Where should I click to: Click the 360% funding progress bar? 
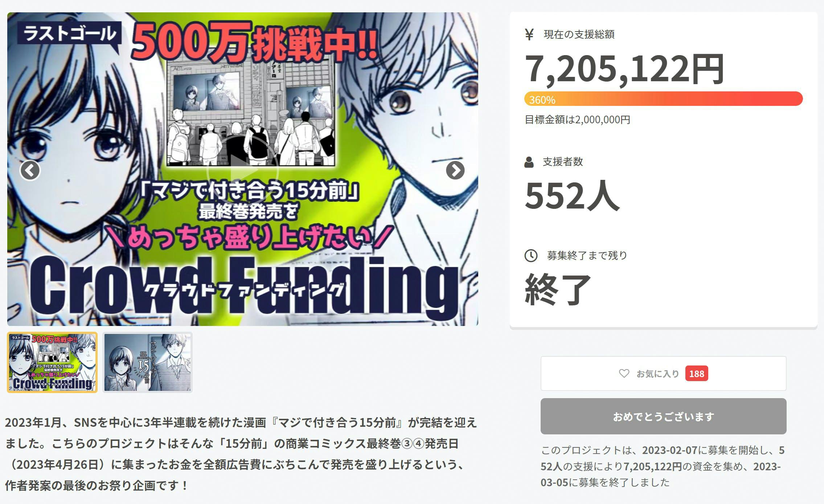(663, 99)
